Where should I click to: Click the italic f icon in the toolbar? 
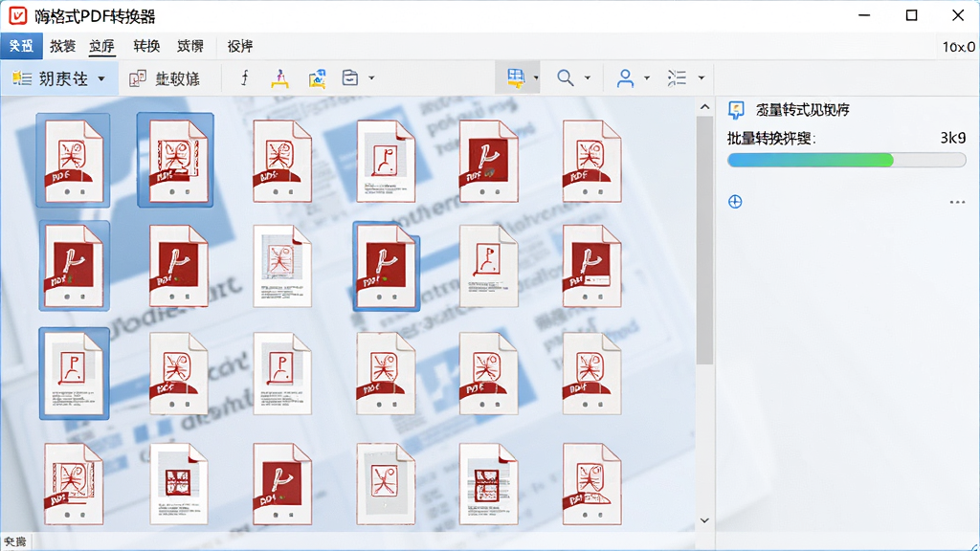(244, 78)
